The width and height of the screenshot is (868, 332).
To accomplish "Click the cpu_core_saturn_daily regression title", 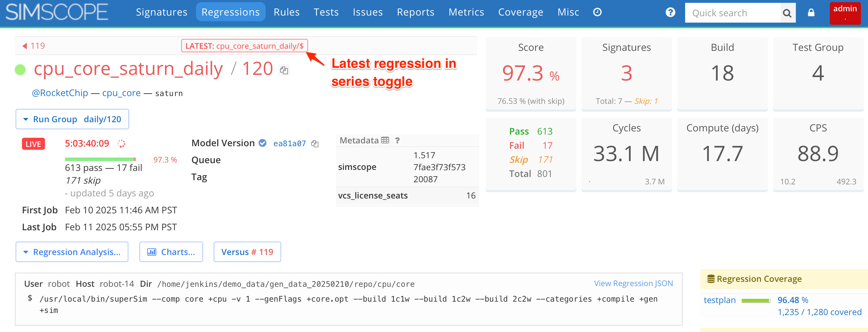I will [x=128, y=69].
